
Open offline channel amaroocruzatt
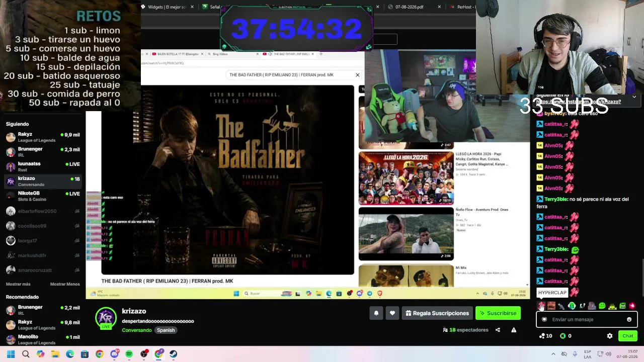pos(43,270)
